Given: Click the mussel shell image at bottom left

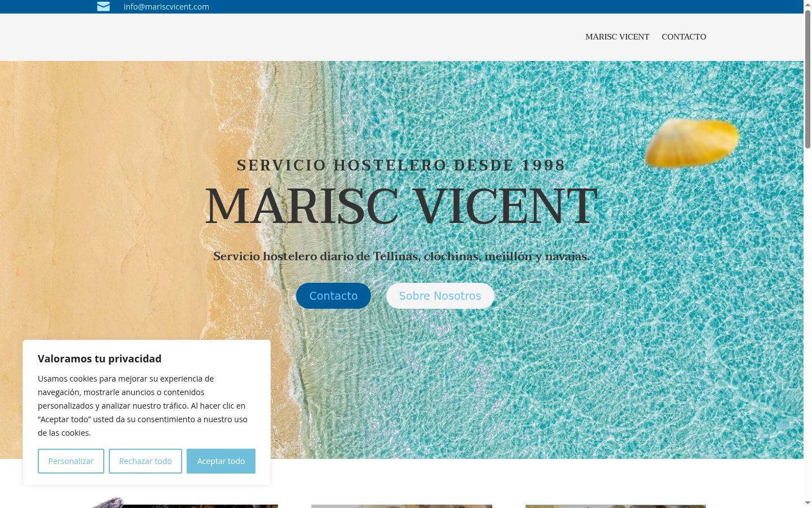Looking at the screenshot, I should click(x=108, y=502).
